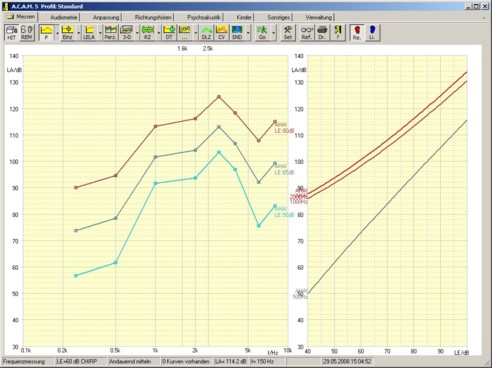Expand the dropdown arrow next to Einz
This screenshot has height=368, width=492.
[79, 33]
